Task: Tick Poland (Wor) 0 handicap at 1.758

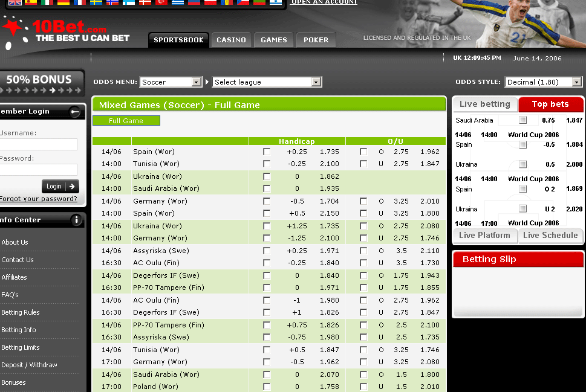Action: tap(267, 387)
